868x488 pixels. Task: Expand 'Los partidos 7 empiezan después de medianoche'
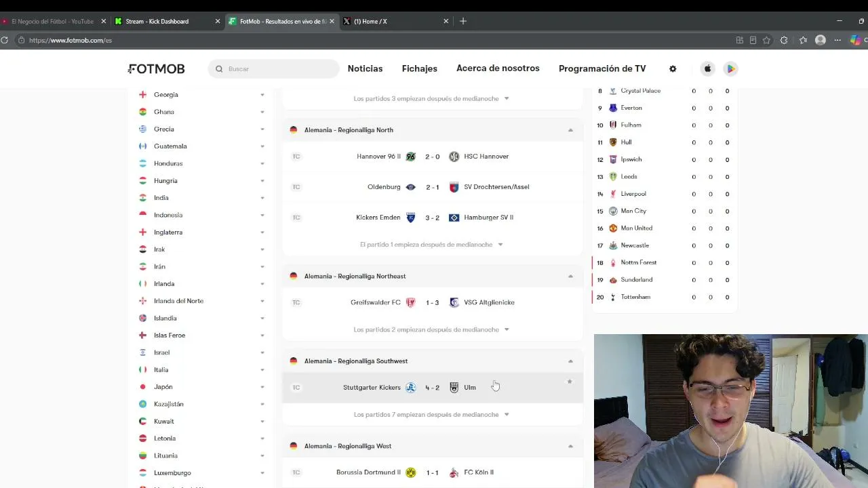point(431,415)
